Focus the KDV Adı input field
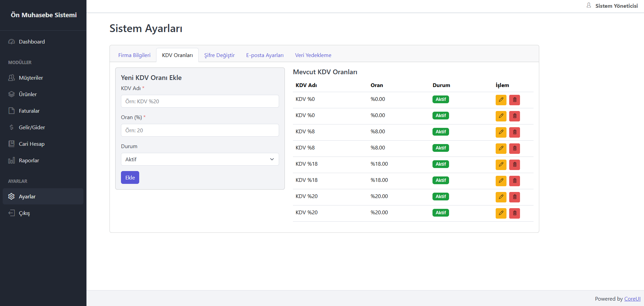The width and height of the screenshot is (644, 306). point(200,101)
